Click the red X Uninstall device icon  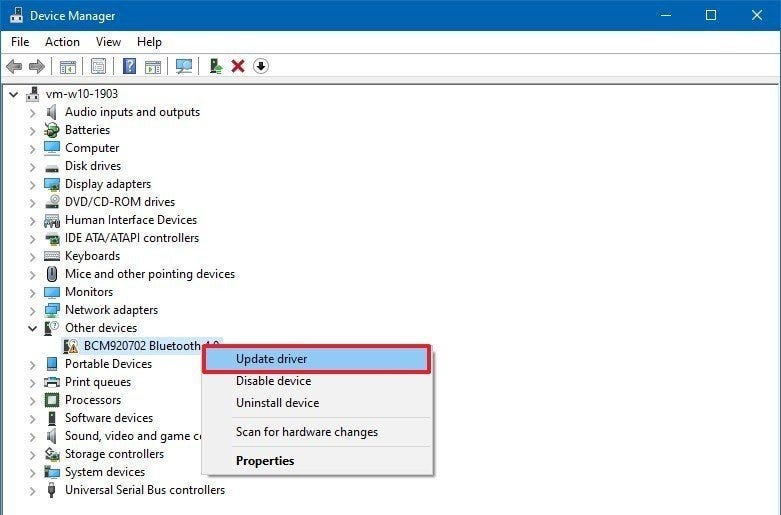pyautogui.click(x=238, y=66)
